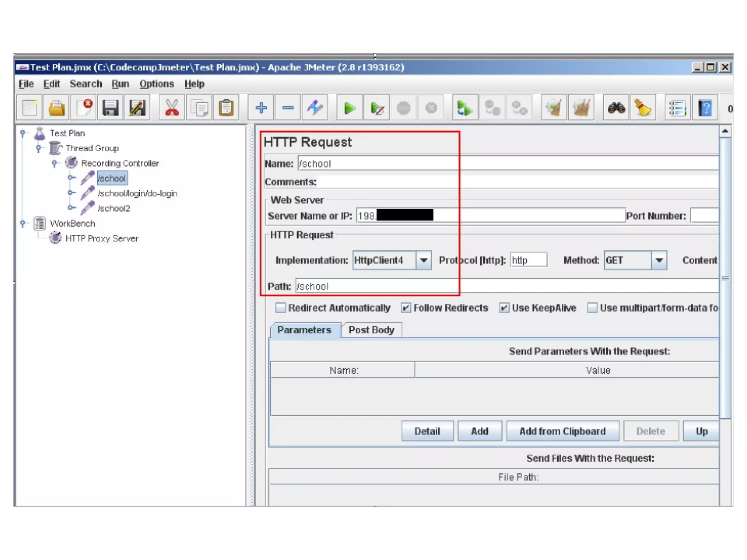Open the Run menu

120,84
